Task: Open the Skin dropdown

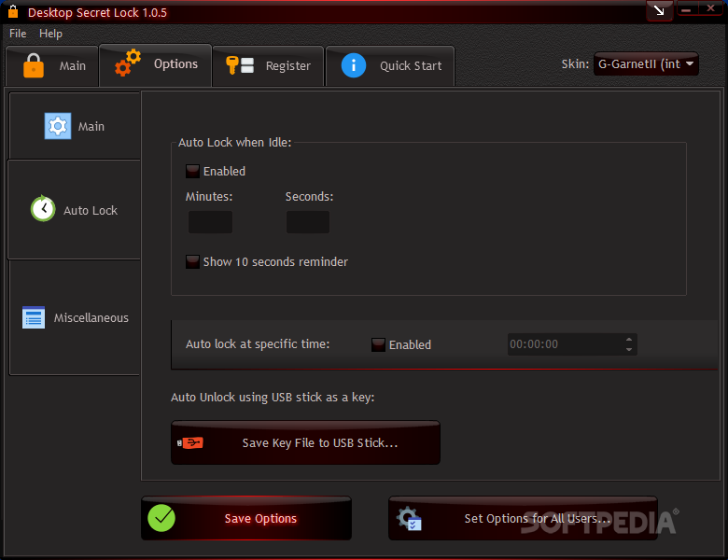Action: click(x=646, y=63)
